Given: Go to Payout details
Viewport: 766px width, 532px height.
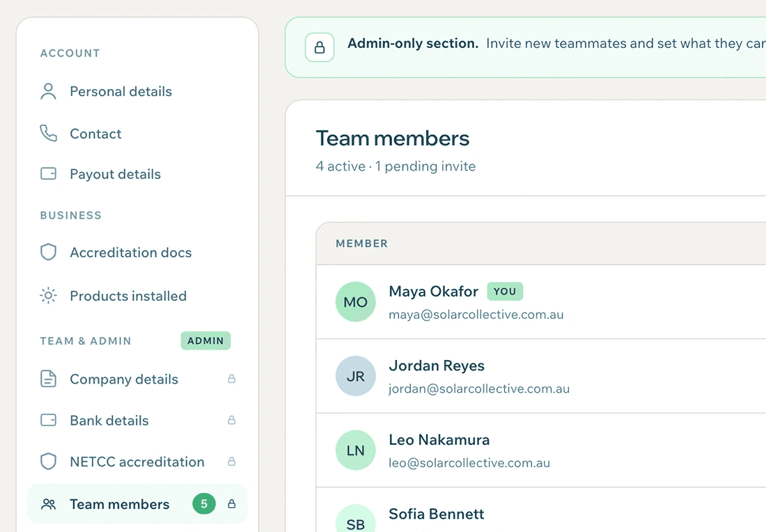Looking at the screenshot, I should tap(137, 174).
